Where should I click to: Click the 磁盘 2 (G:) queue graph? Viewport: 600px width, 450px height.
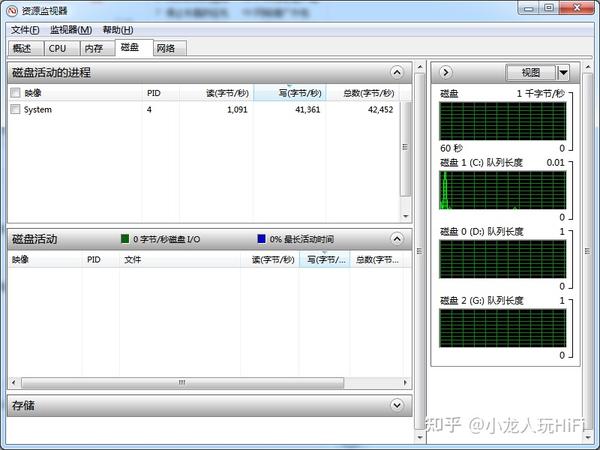click(503, 328)
